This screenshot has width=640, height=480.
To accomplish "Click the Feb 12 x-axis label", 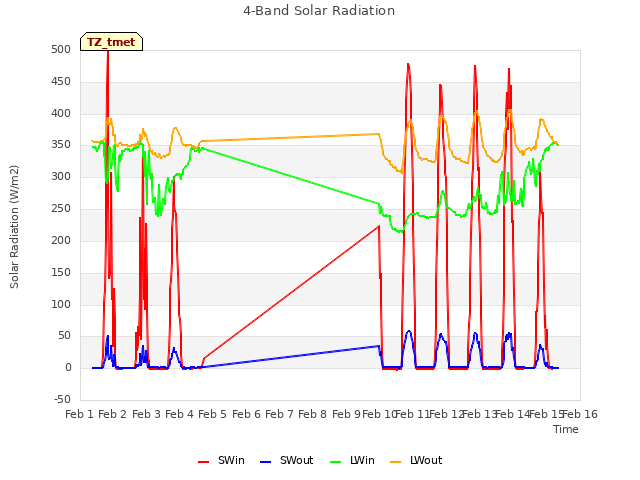I will point(446,415).
